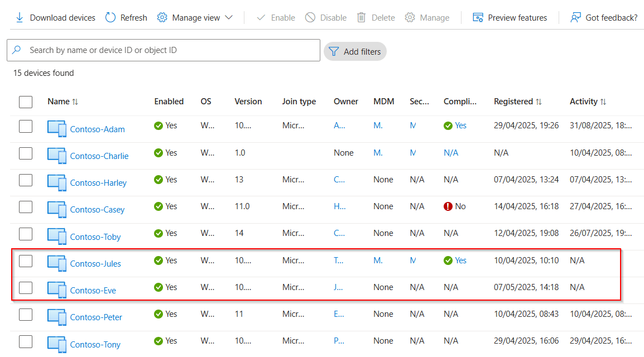Click the Disable prohibition icon
The height and width of the screenshot is (357, 644).
310,17
